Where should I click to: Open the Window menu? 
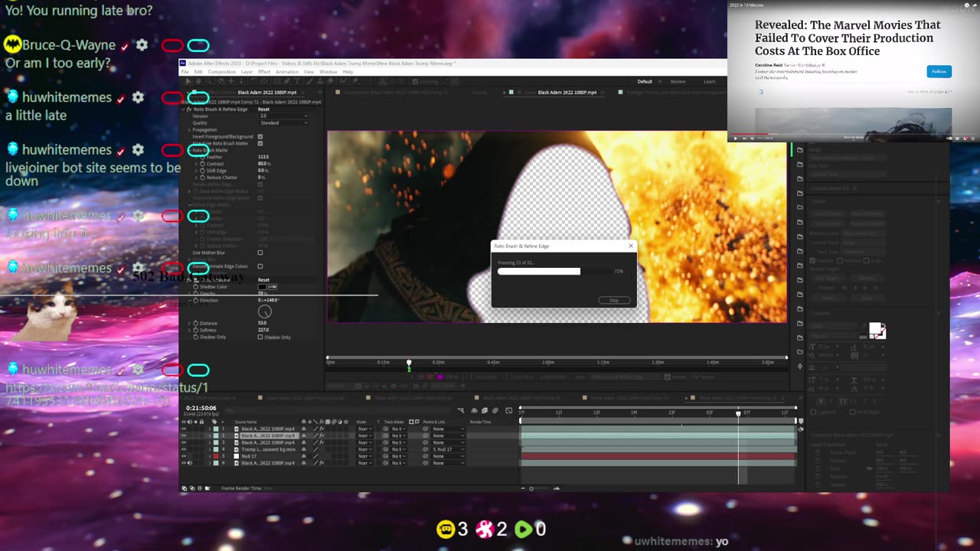pos(328,71)
